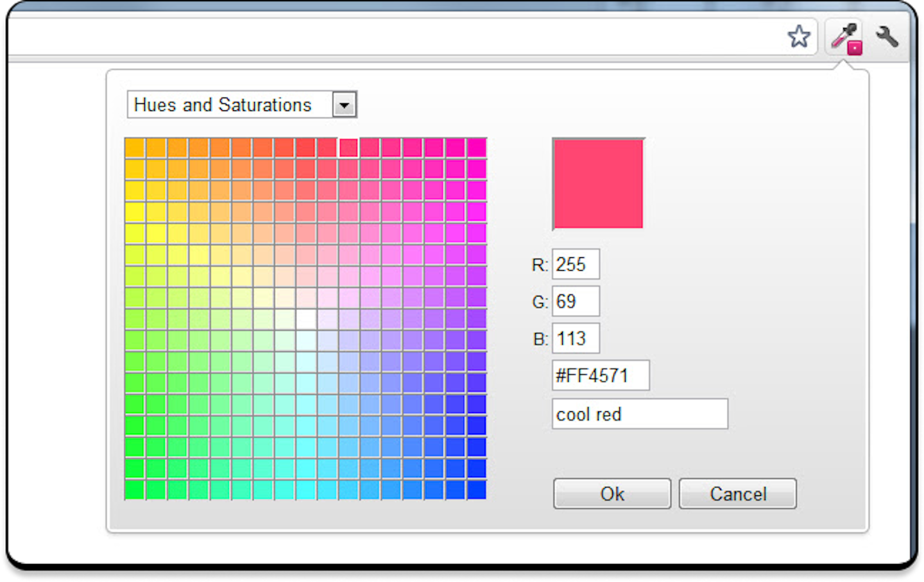Click the eyedropper color picker extension icon

pos(845,39)
